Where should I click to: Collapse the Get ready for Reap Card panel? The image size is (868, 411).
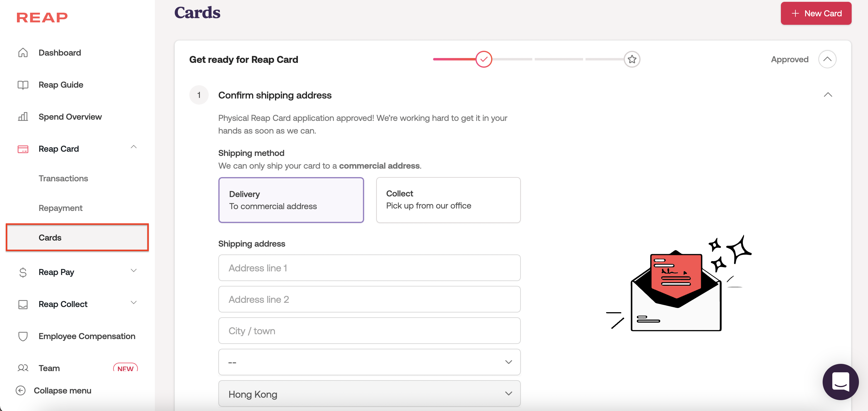pyautogui.click(x=827, y=59)
